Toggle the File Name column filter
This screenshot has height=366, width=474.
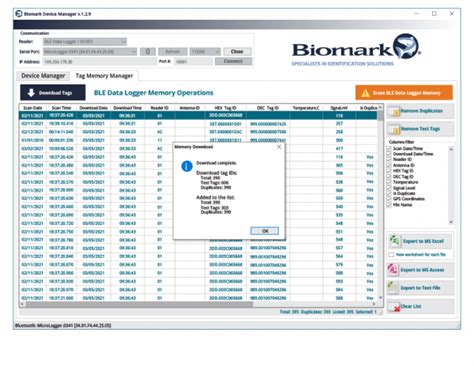click(389, 205)
